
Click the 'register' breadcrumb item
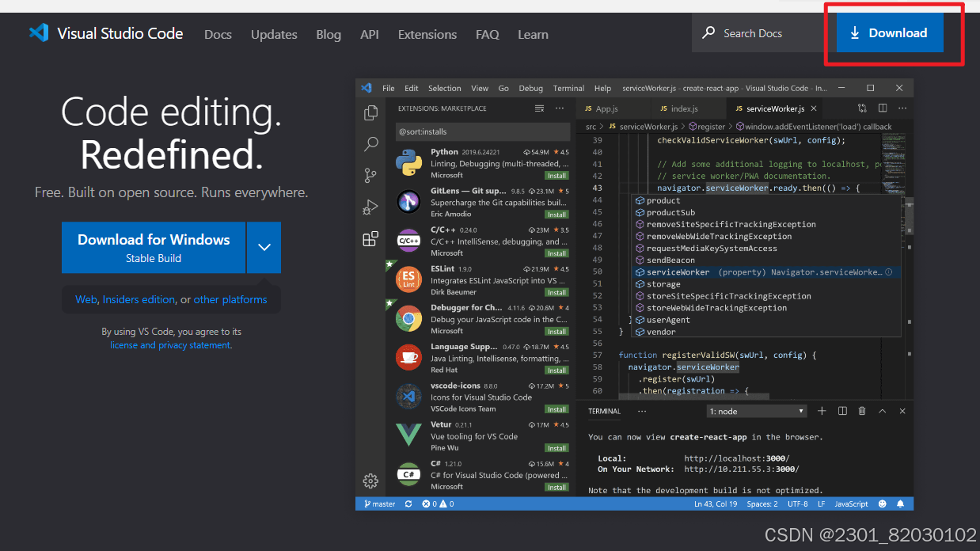[705, 126]
